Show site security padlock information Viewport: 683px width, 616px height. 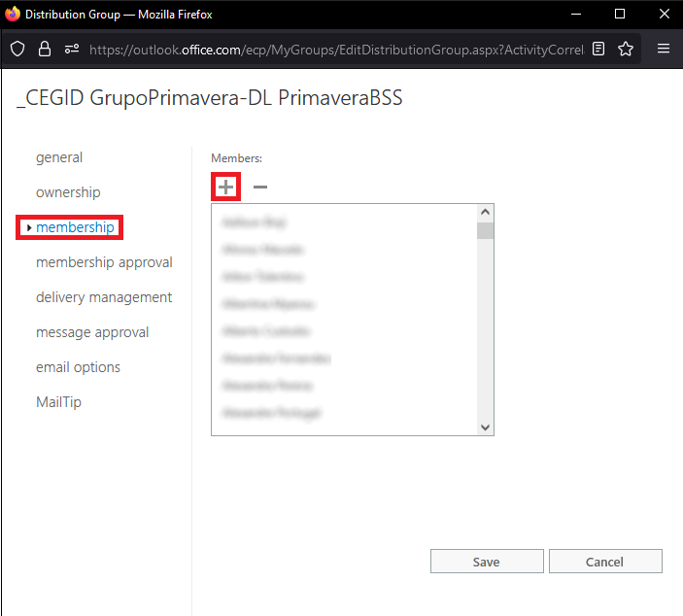[45, 49]
